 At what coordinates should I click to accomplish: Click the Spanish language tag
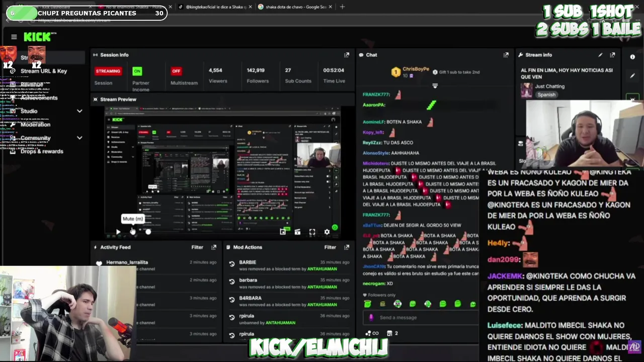click(x=546, y=95)
